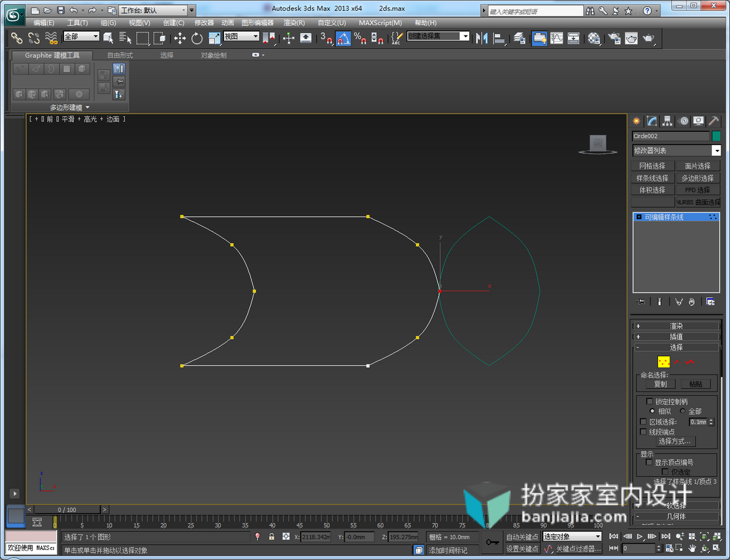Image resolution: width=730 pixels, height=560 pixels.
Task: Open the Curve Editor
Action: click(557, 38)
